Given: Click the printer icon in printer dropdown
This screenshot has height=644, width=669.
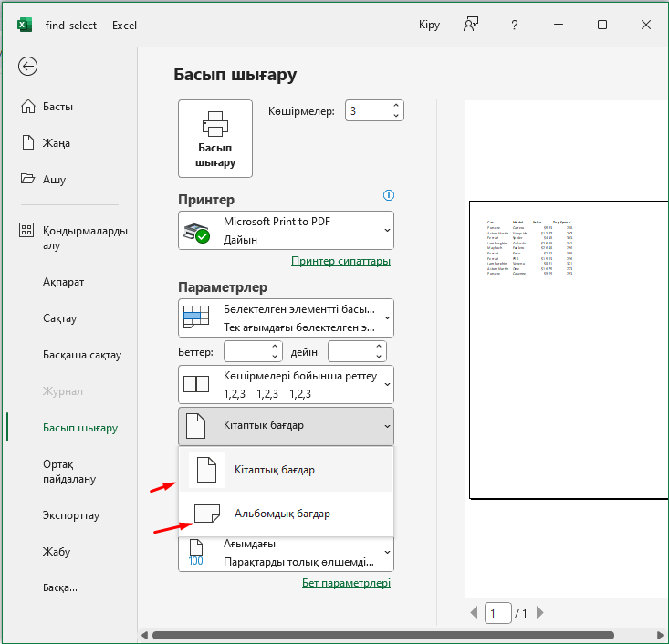Looking at the screenshot, I should [196, 233].
